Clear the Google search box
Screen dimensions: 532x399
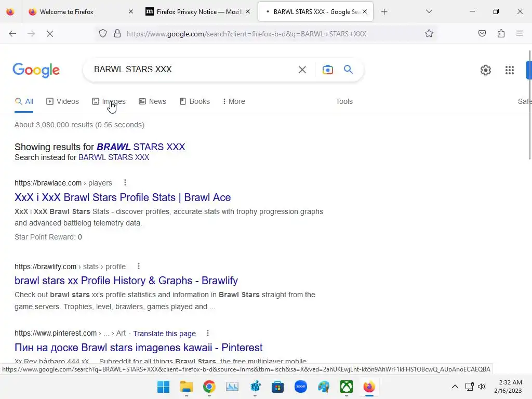point(302,70)
